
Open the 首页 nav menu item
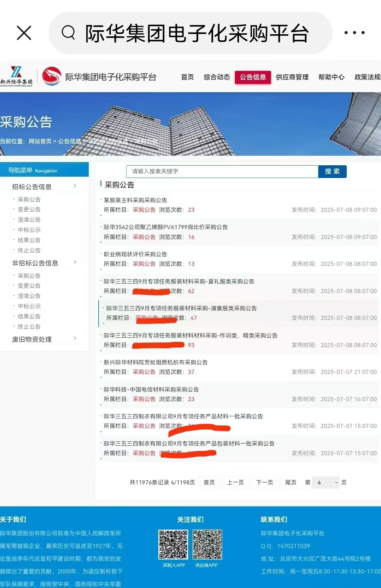point(187,77)
